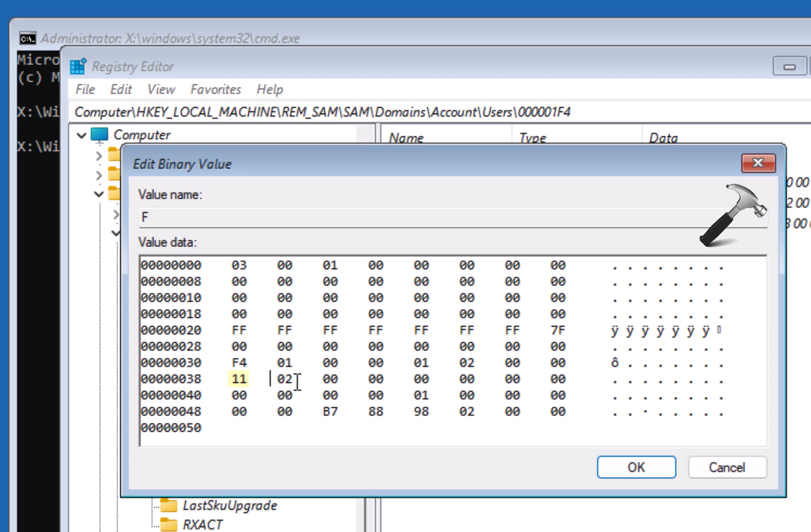Viewport: 811px width, 532px height.
Task: Cancel the binary value edit
Action: 727,467
